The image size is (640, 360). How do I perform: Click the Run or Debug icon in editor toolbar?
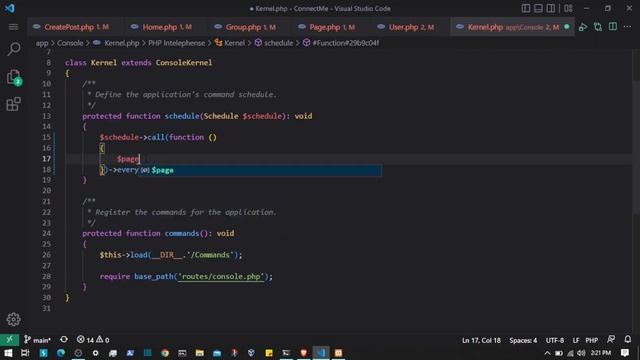[583, 27]
